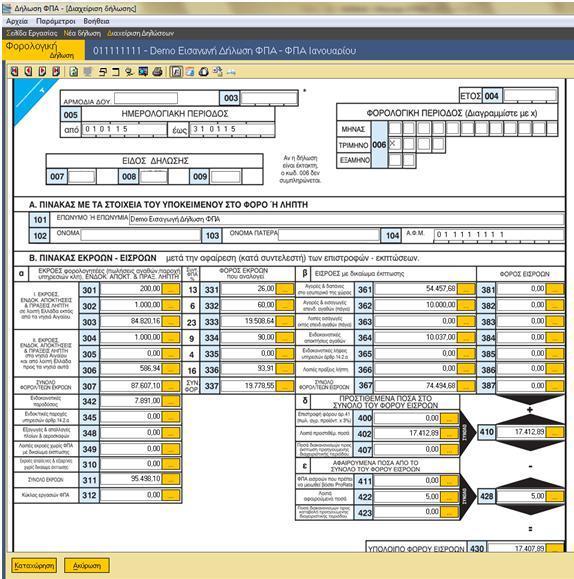Click the next page red arrow icon

point(42,72)
